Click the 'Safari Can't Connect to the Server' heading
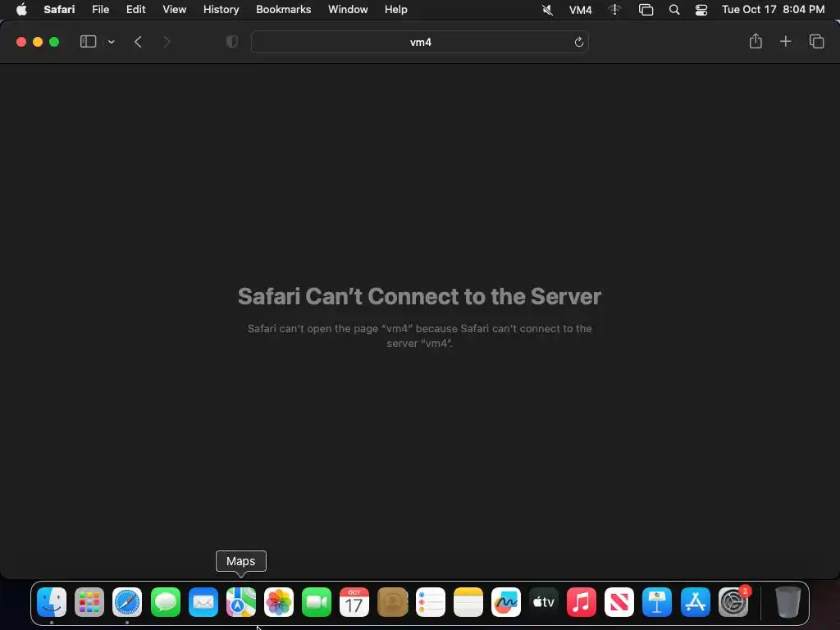Screen dimensions: 840x630 (x=419, y=296)
